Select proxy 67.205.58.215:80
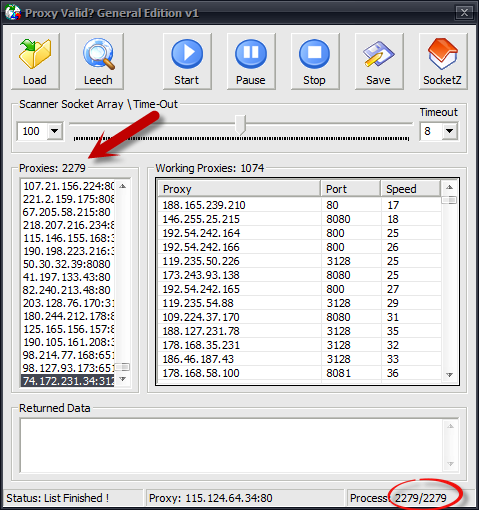 pos(68,212)
